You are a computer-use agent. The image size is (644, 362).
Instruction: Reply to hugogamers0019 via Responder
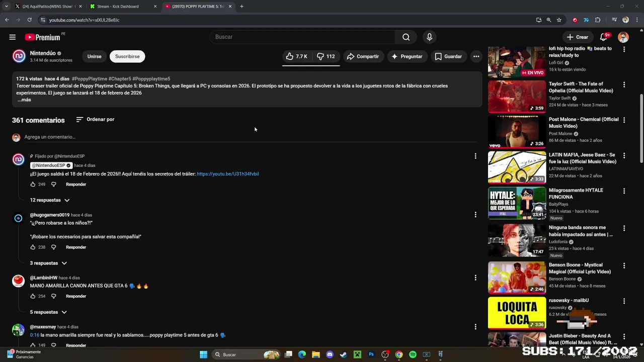(x=76, y=247)
